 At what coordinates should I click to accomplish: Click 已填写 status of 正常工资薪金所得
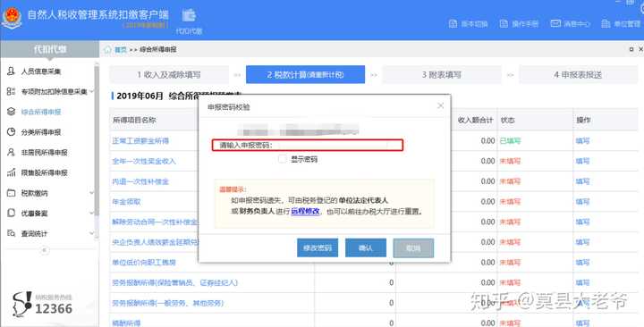tap(510, 141)
